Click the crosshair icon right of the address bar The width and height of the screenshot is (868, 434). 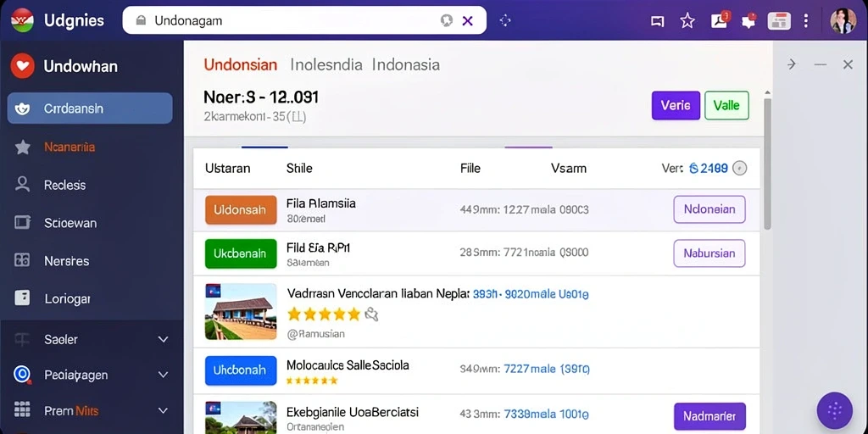[505, 20]
